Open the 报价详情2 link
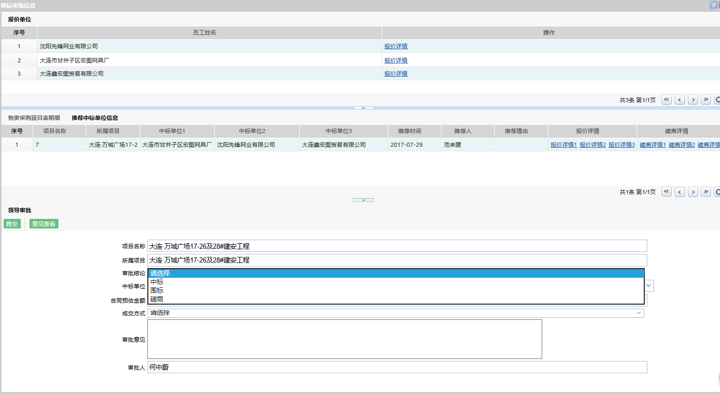The width and height of the screenshot is (720, 394). coord(593,145)
